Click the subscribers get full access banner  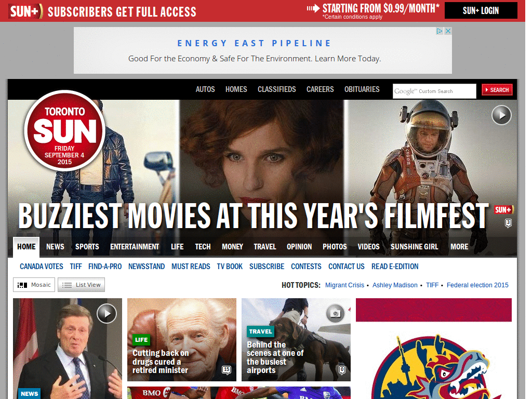tap(122, 11)
